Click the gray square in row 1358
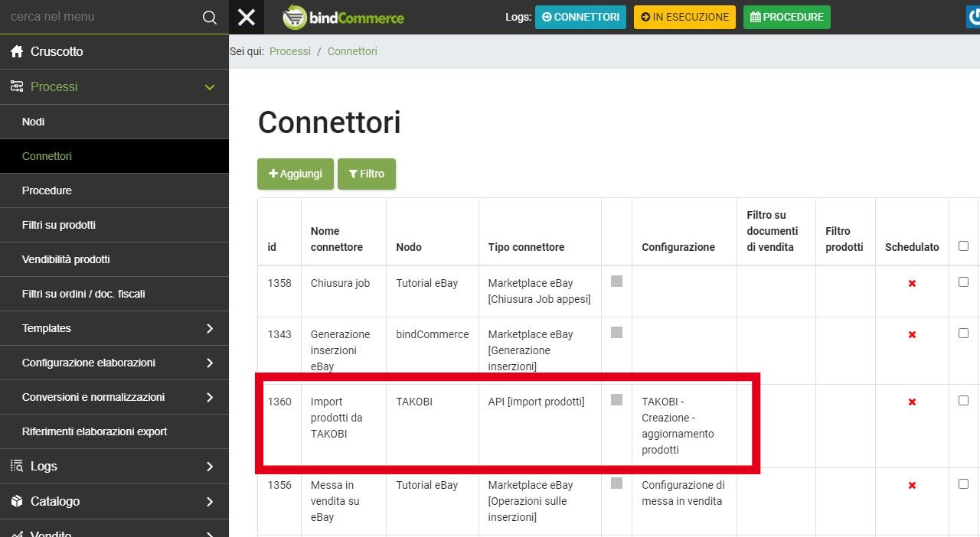The image size is (980, 537). click(x=616, y=282)
